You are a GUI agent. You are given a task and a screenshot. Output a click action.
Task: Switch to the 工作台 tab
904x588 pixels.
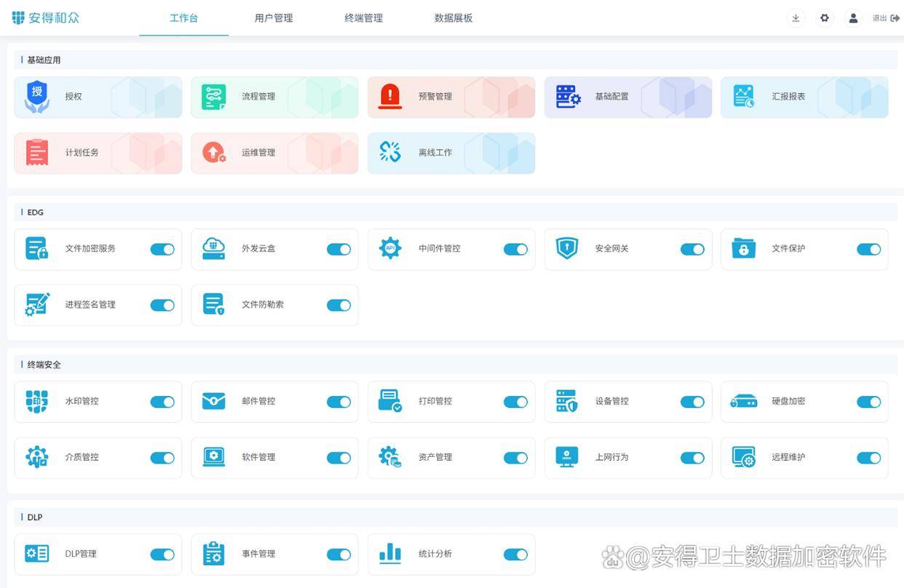[x=183, y=18]
